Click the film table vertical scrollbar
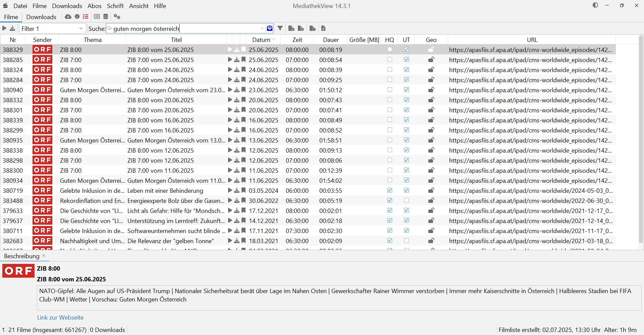Image resolution: width=644 pixels, height=335 pixels. point(641,139)
